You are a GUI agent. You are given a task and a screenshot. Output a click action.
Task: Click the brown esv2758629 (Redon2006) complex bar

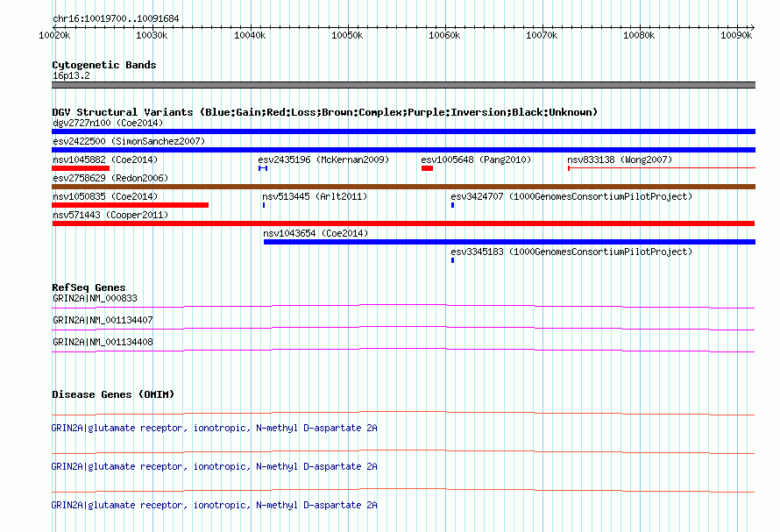pos(403,187)
